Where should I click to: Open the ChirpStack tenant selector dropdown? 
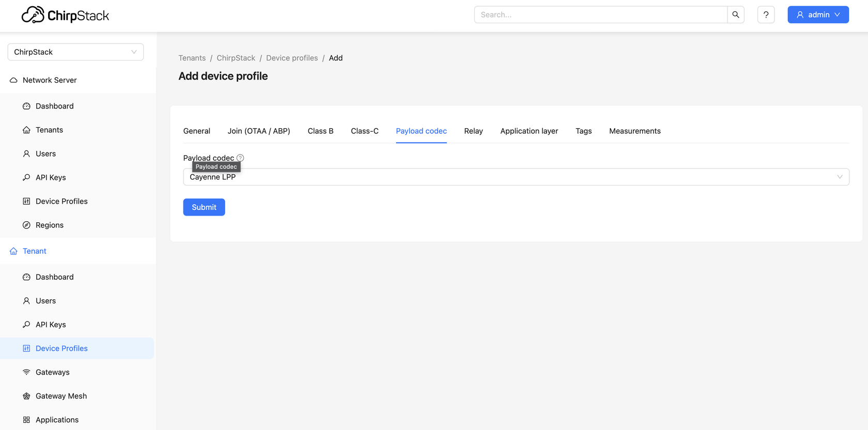click(75, 52)
